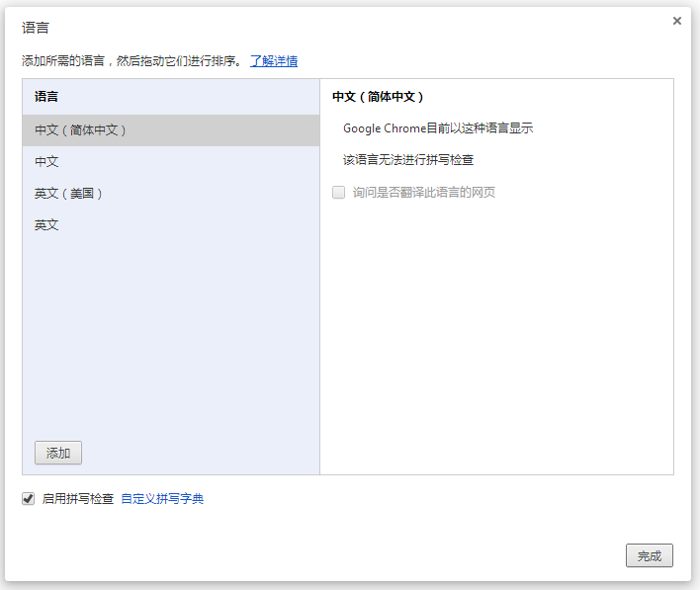The image size is (700, 590).
Task: Click the 语言 dialog title text
Action: pyautogui.click(x=36, y=28)
